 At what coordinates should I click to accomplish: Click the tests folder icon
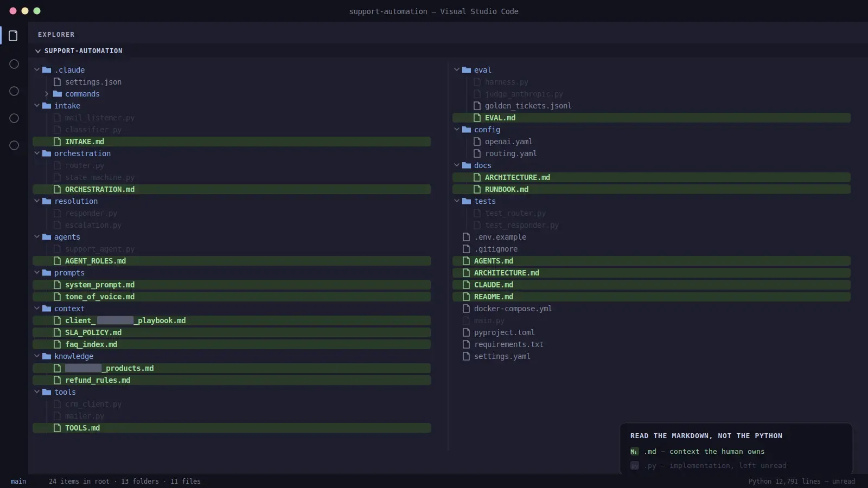pyautogui.click(x=467, y=201)
